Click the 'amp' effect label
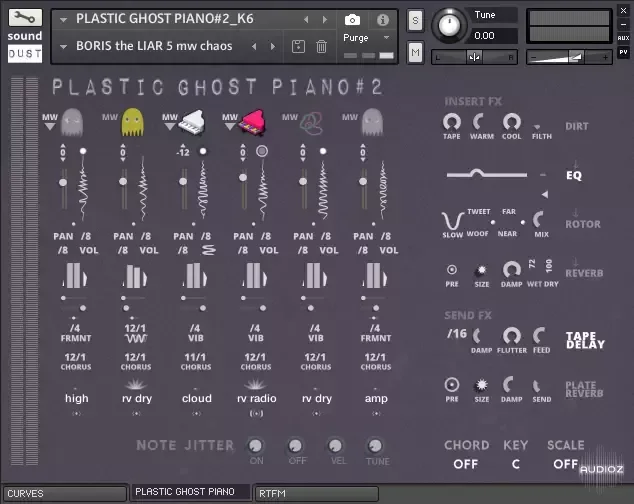The width and height of the screenshot is (634, 504). coord(376,398)
